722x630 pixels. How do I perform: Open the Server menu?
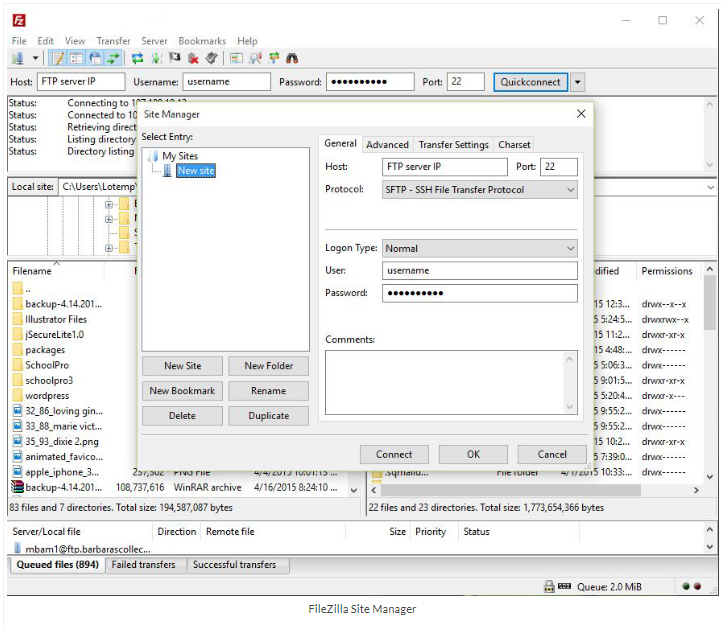point(154,41)
